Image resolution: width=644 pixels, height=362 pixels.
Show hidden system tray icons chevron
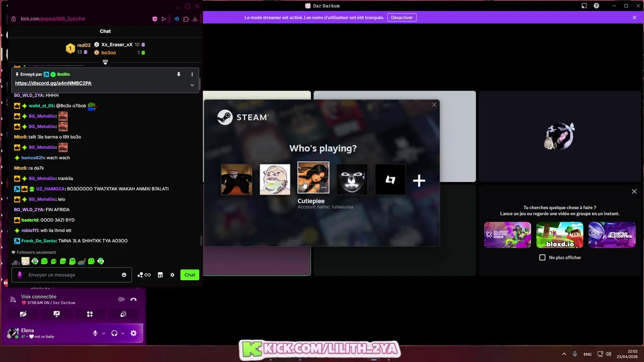(563, 354)
